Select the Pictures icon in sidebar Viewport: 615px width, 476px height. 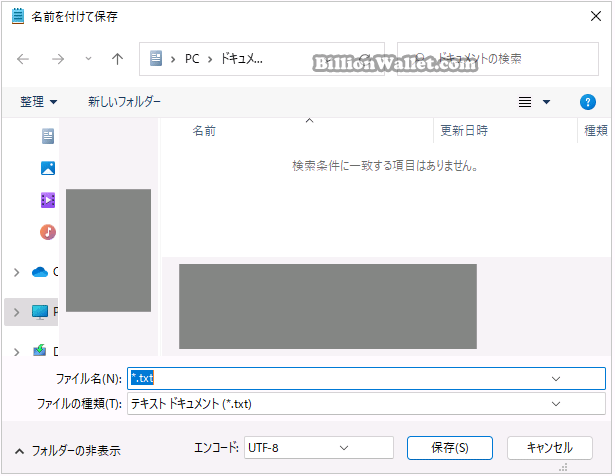48,168
